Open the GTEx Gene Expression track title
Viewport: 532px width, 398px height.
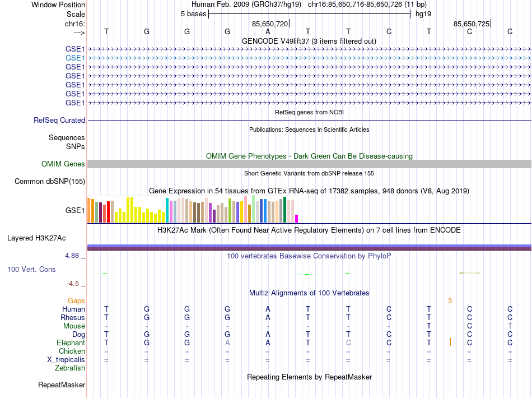coord(309,191)
